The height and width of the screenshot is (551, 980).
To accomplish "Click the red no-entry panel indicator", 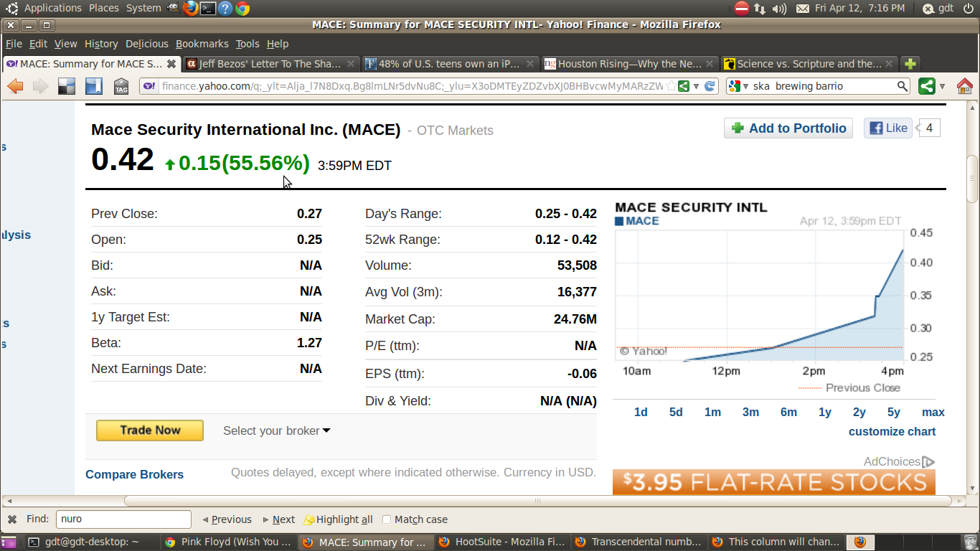I will pos(742,8).
